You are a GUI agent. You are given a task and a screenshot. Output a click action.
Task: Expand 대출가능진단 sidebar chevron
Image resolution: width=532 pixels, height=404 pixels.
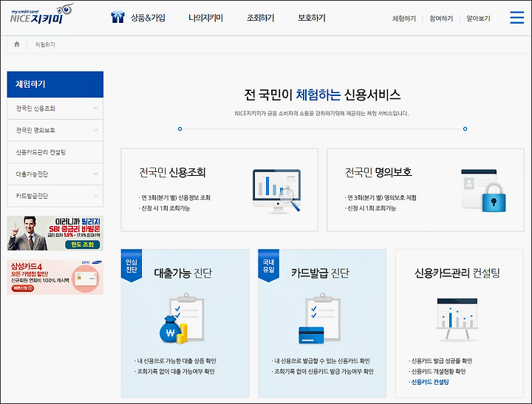tap(95, 174)
